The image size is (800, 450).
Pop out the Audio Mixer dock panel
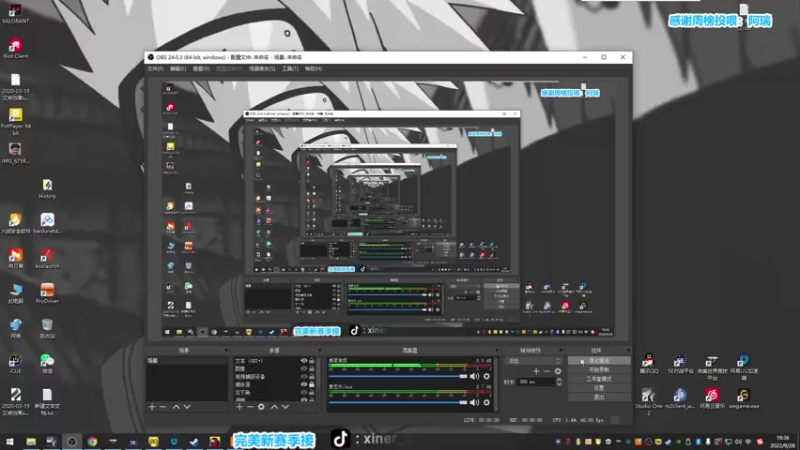(x=496, y=351)
